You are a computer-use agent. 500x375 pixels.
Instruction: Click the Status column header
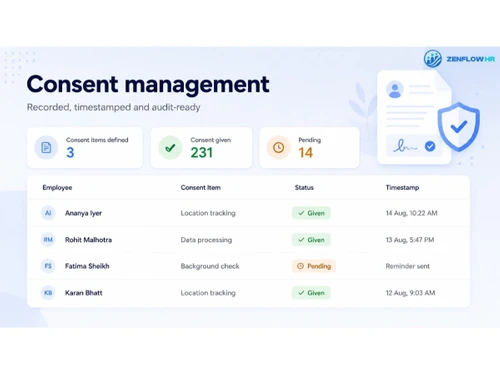304,188
